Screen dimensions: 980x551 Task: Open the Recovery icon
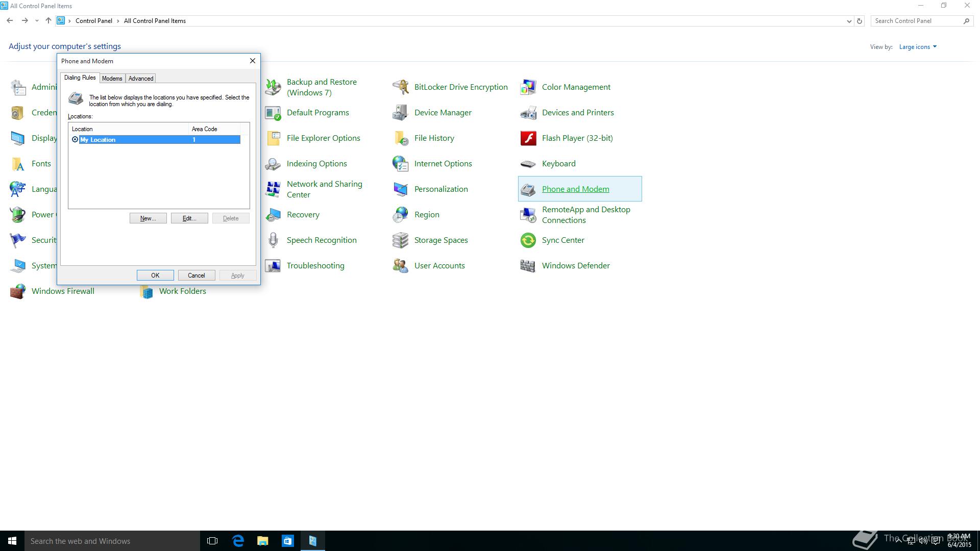click(x=273, y=215)
